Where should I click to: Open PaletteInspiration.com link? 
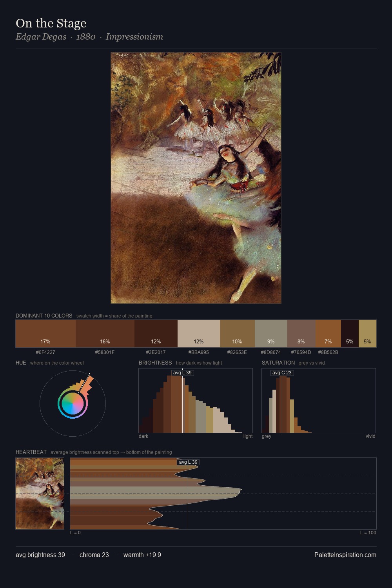(345, 555)
